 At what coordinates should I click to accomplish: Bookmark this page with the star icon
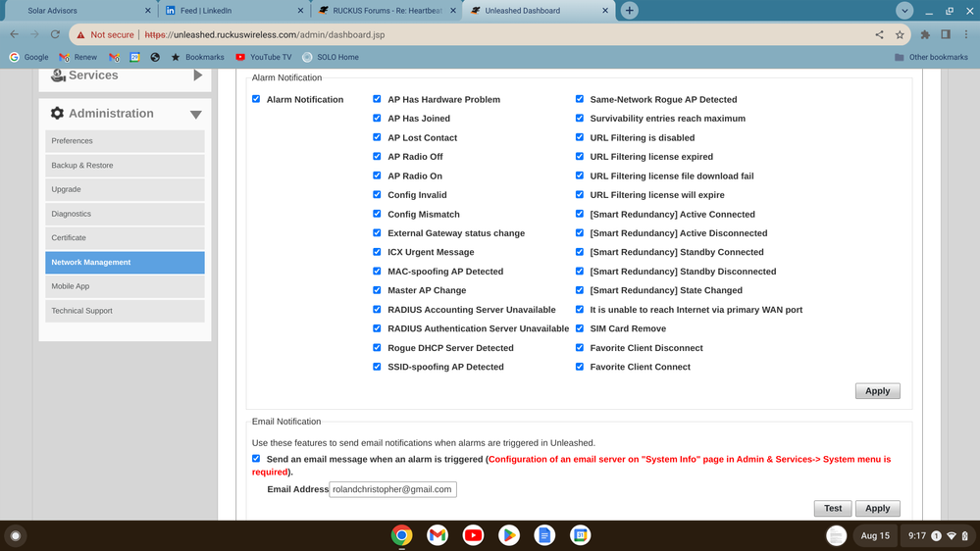(900, 35)
